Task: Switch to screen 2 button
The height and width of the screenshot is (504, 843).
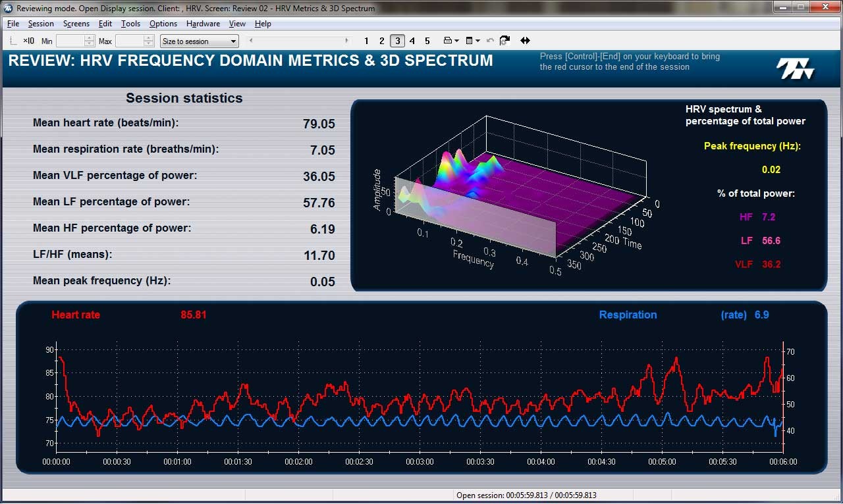Action: click(382, 41)
